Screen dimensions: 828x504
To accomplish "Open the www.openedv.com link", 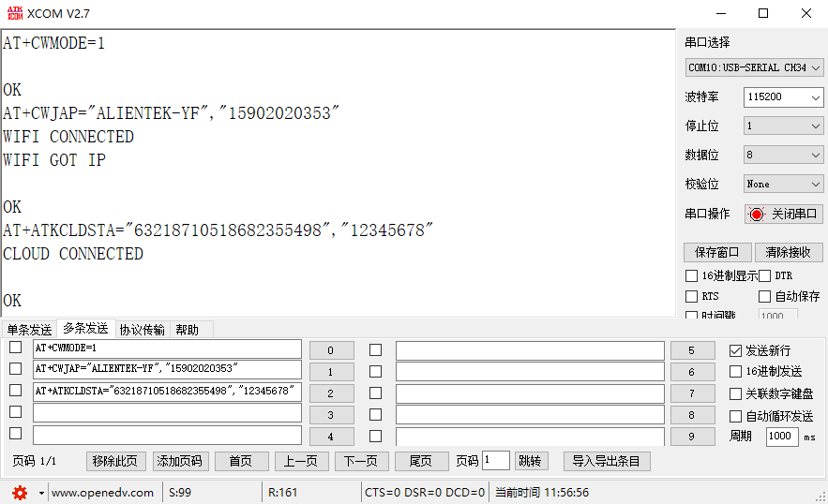I will (102, 493).
